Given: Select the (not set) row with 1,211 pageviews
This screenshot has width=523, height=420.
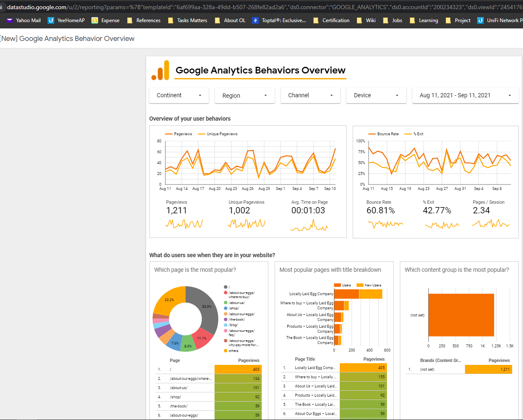Looking at the screenshot, I should pos(459,369).
